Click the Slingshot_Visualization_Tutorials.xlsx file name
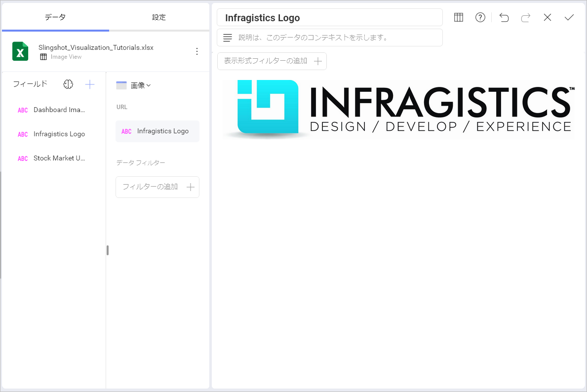The image size is (587, 392). (96, 47)
